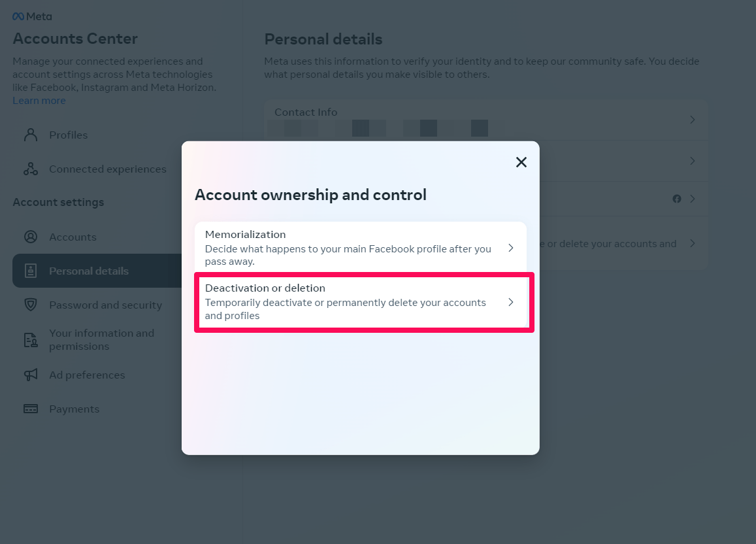Open the Personal details menu item
This screenshot has height=544, width=756.
point(89,271)
